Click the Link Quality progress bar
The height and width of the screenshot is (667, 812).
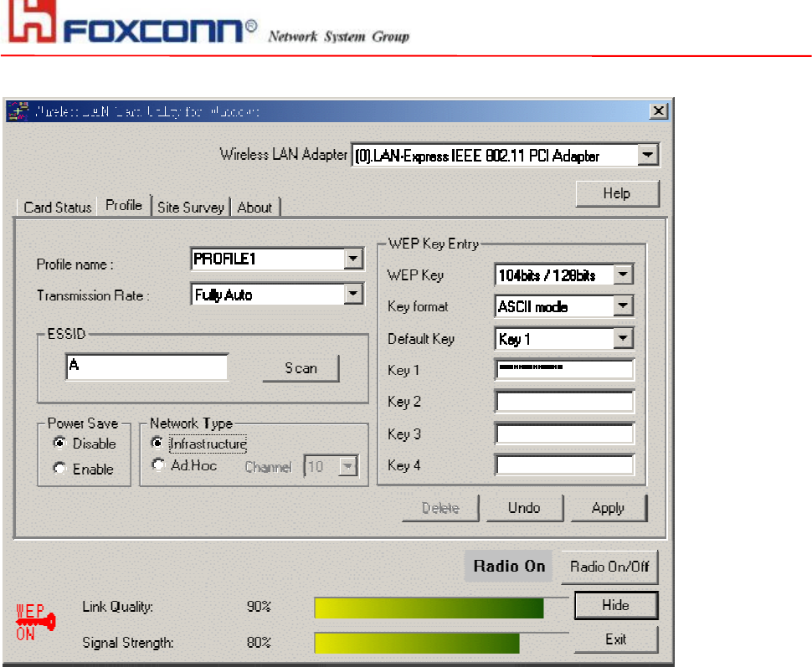(x=440, y=608)
